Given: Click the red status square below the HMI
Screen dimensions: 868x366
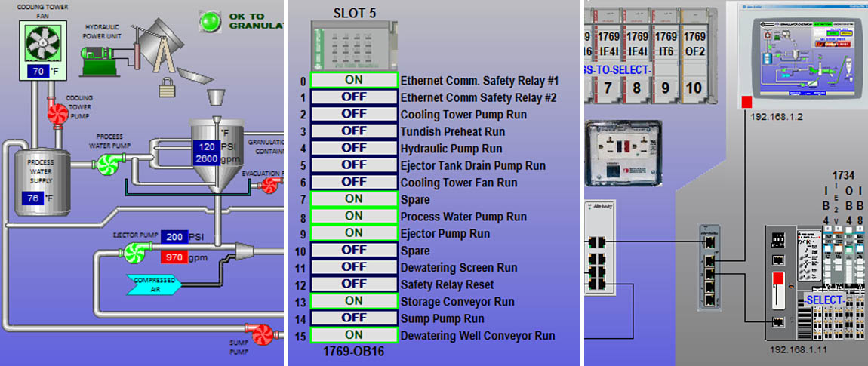Looking at the screenshot, I should pos(747,102).
